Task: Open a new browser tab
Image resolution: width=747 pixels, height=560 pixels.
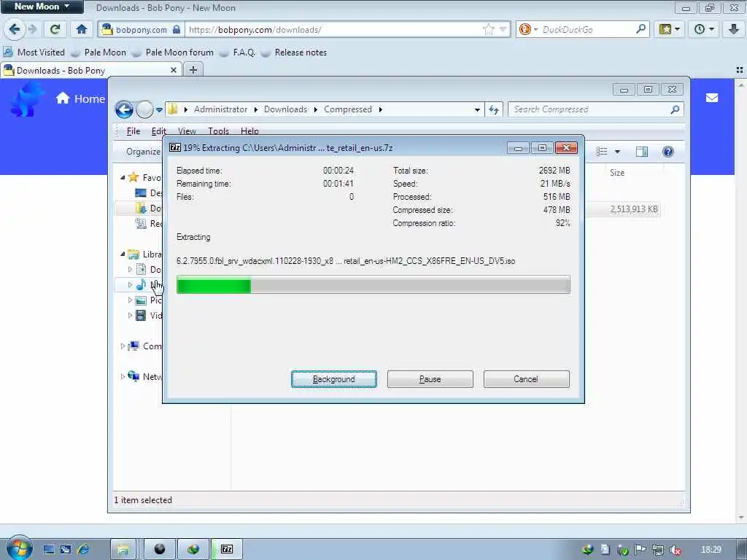Action: [x=193, y=70]
